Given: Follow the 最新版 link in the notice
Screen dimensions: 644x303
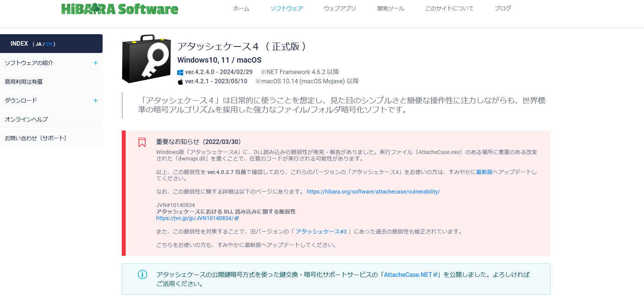Looking at the screenshot, I should (485, 172).
